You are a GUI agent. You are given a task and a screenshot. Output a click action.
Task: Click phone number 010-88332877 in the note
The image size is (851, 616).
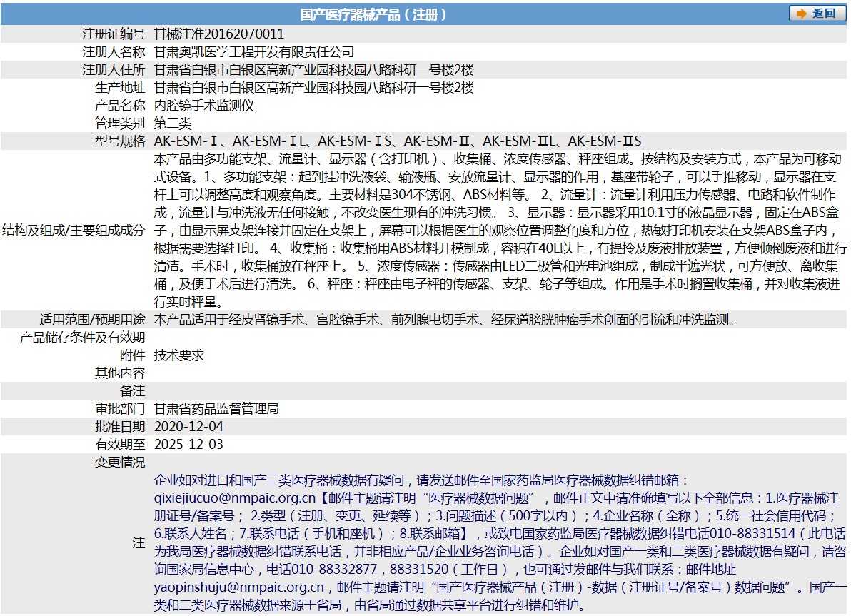point(334,570)
